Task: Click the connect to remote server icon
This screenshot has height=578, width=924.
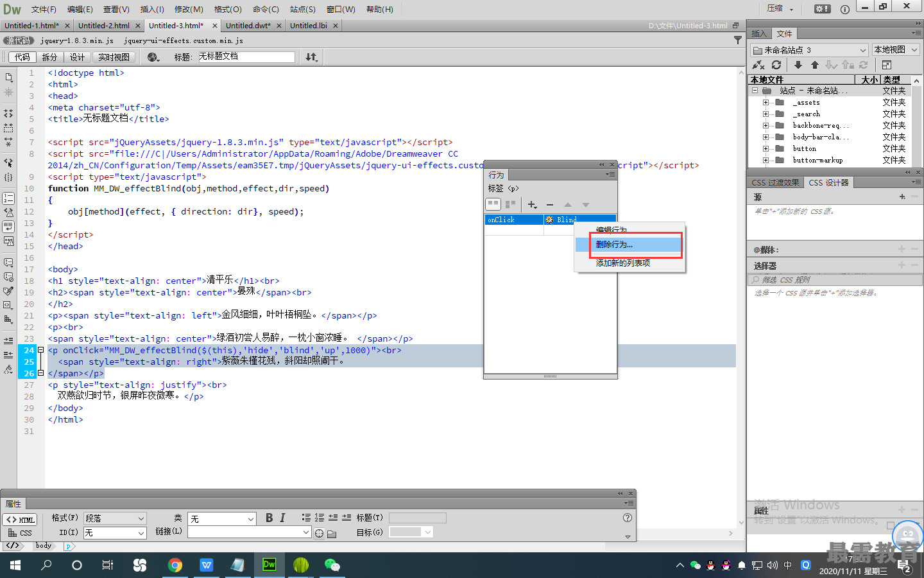Action: pos(758,65)
